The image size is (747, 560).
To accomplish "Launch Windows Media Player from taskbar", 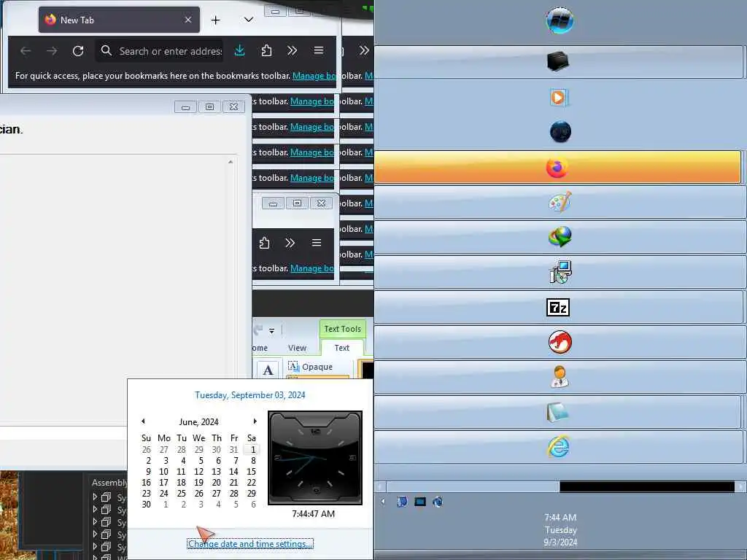I will tap(558, 97).
